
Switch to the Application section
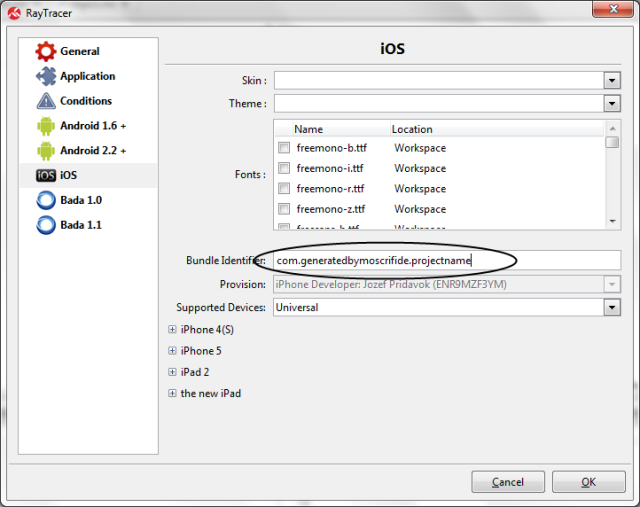[x=87, y=76]
